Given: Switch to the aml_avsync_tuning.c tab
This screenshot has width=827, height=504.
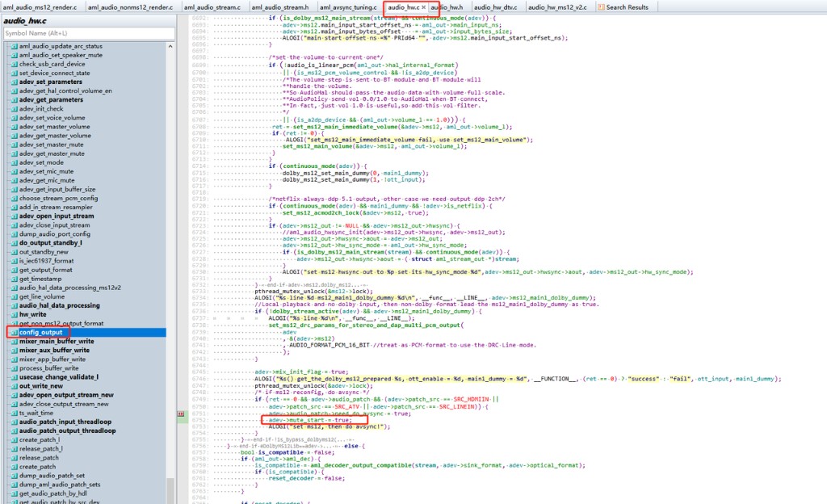Looking at the screenshot, I should (348, 7).
